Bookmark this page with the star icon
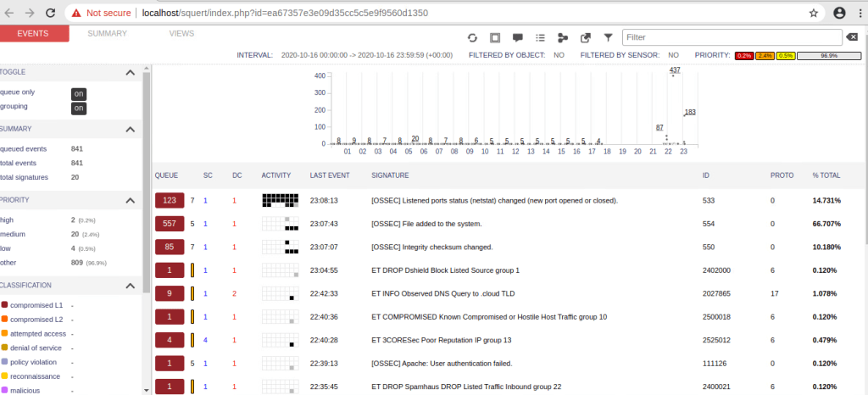The image size is (868, 395). click(814, 14)
